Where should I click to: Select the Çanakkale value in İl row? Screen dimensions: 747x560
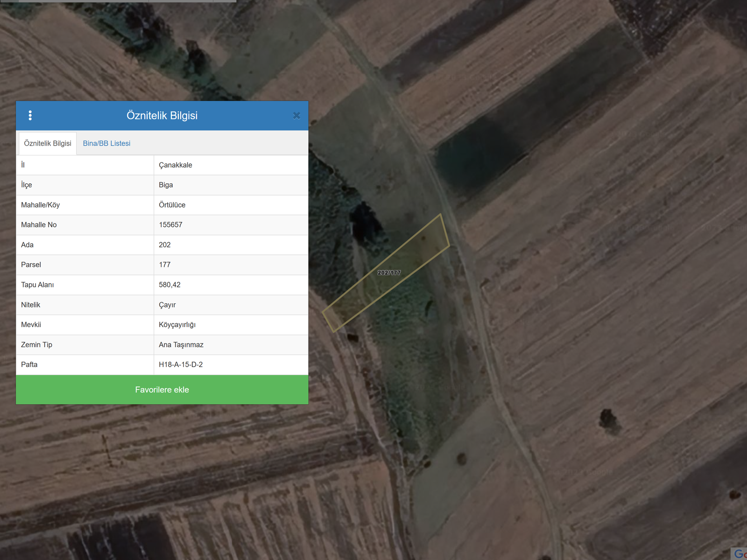pyautogui.click(x=176, y=165)
